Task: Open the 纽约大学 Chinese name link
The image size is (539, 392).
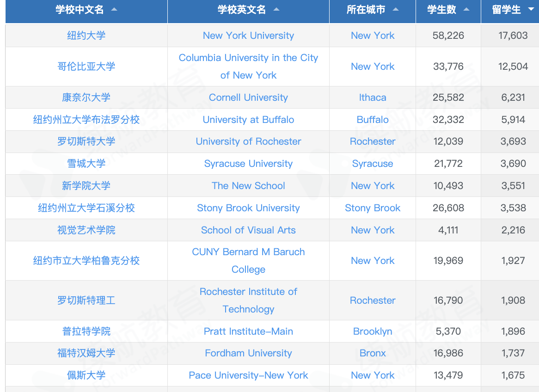Action: 86,36
